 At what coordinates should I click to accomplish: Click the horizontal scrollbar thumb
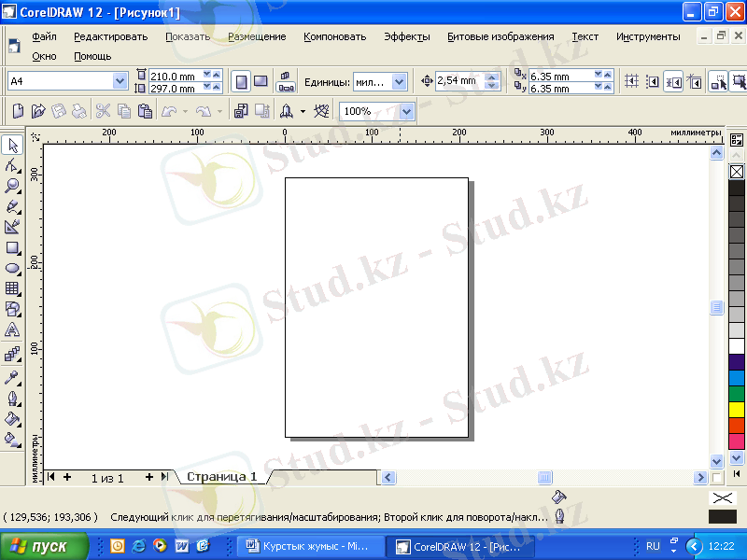click(x=544, y=477)
